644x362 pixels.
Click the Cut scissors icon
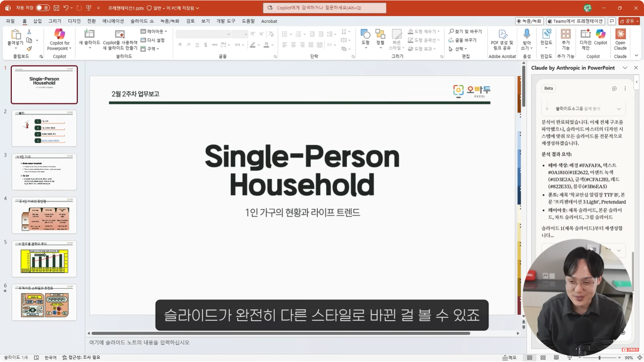(29, 32)
